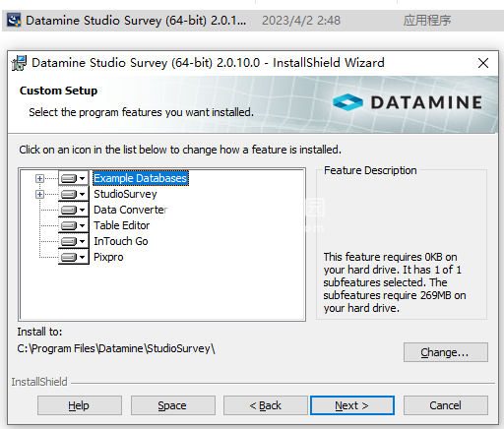504x429 pixels.
Task: Click the Help button
Action: (80, 405)
